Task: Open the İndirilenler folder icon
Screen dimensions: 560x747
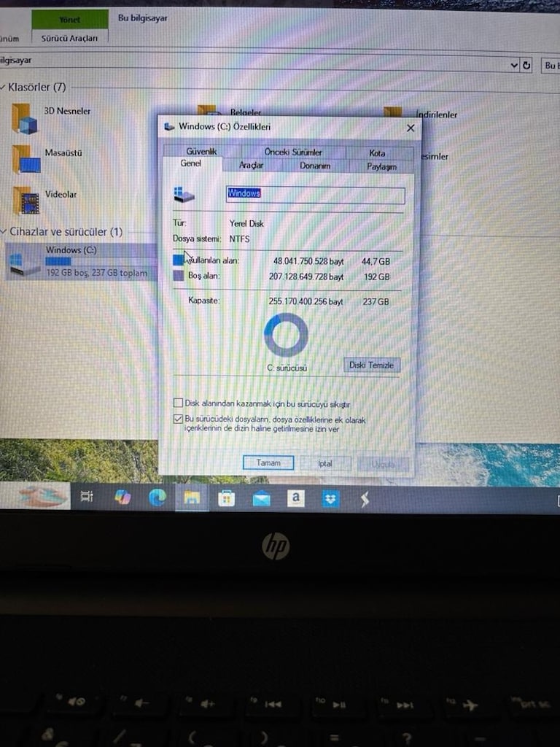Action: click(x=393, y=112)
